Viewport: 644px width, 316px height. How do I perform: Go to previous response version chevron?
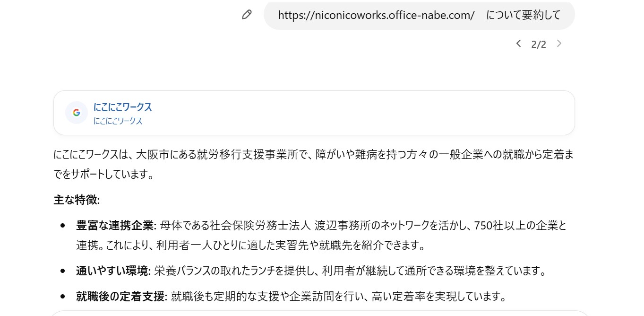coord(518,44)
